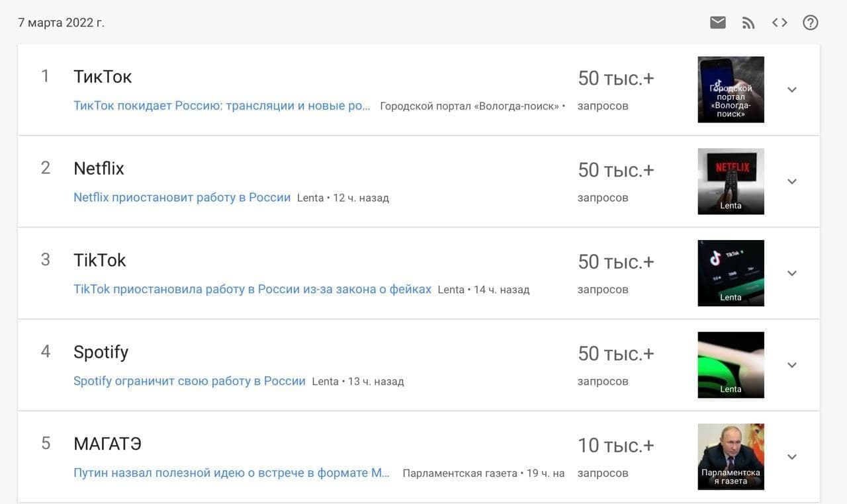Subscribe to trends via the email icon

717,22
